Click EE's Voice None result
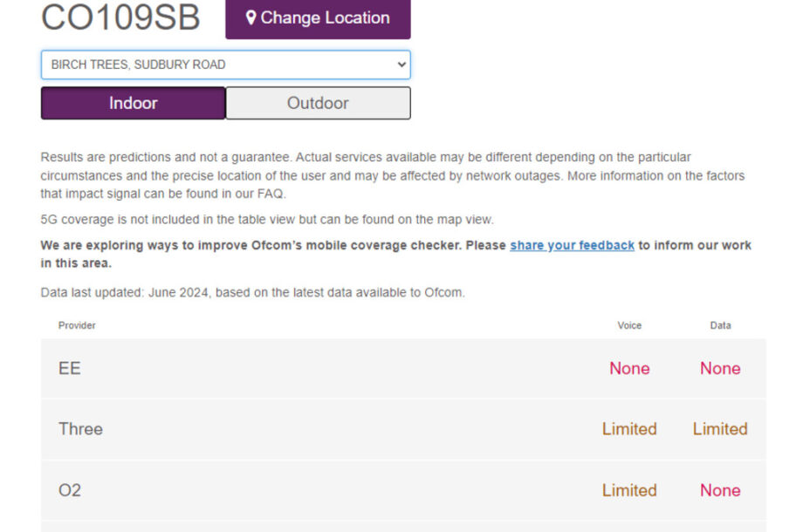Image resolution: width=803 pixels, height=532 pixels. click(629, 368)
